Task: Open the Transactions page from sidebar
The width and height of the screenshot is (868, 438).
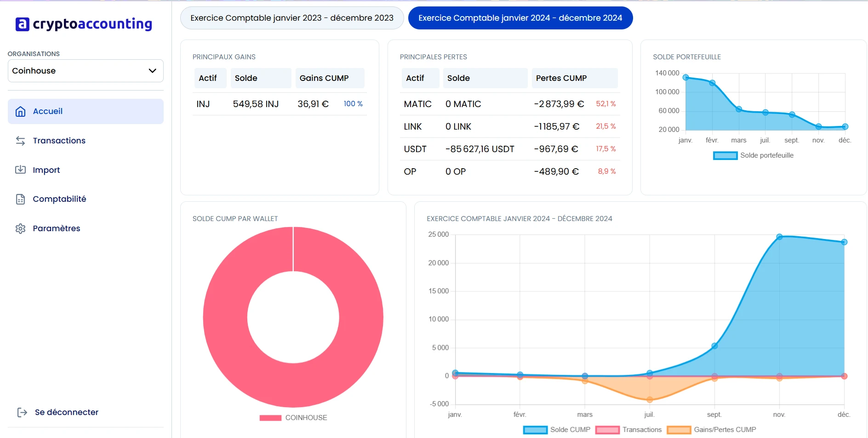Action: (59, 141)
